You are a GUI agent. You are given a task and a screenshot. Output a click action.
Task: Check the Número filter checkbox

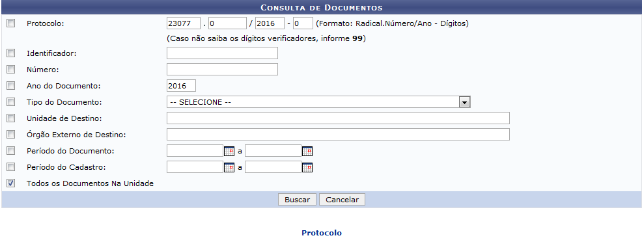(10, 70)
